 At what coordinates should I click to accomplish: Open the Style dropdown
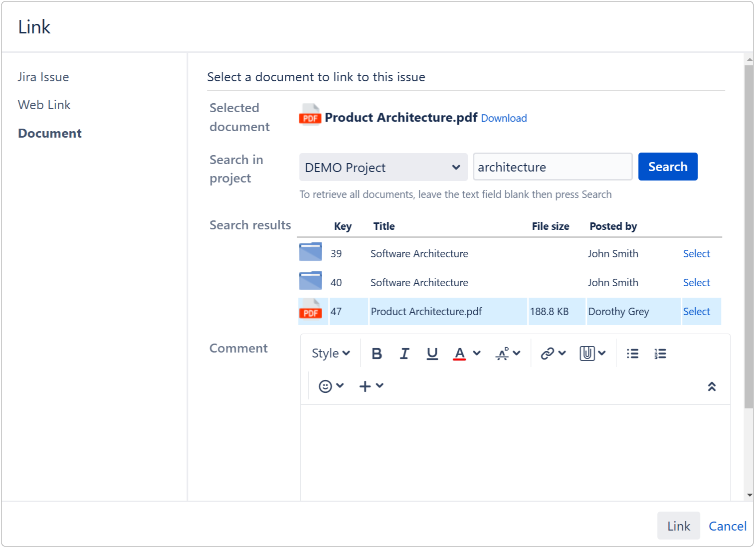point(331,354)
